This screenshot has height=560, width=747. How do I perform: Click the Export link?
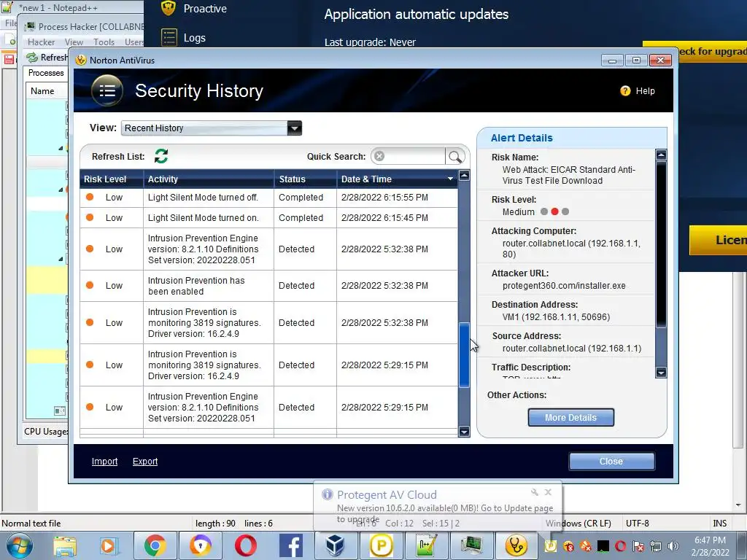(x=145, y=462)
